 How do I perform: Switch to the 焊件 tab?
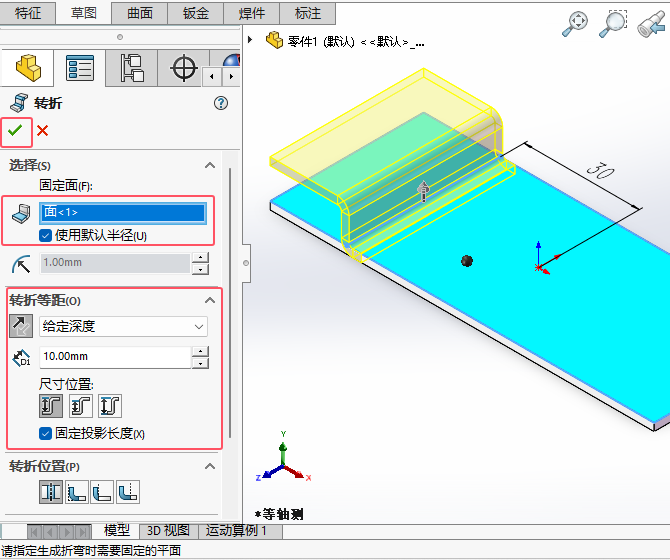252,13
